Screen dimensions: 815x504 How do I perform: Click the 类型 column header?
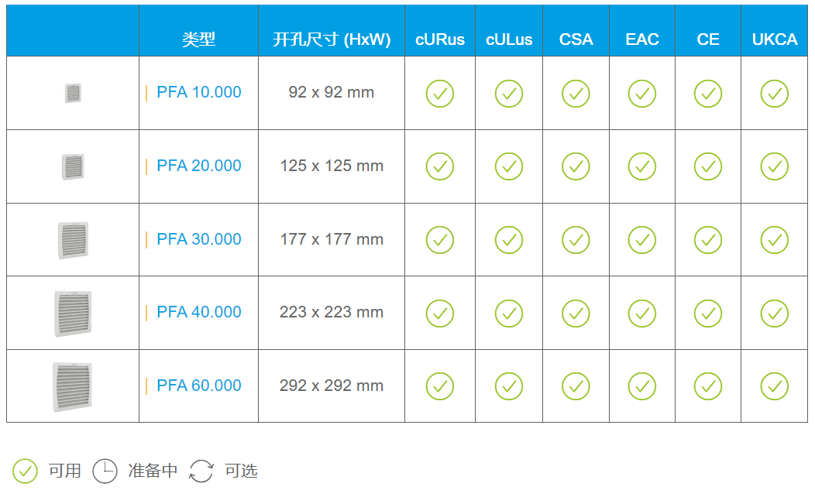[x=198, y=39]
